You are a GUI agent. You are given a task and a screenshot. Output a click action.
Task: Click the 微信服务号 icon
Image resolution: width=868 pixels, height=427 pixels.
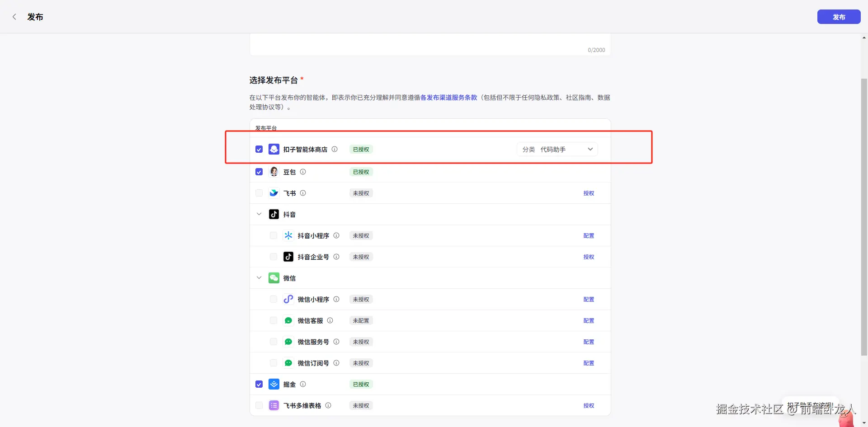click(x=288, y=342)
